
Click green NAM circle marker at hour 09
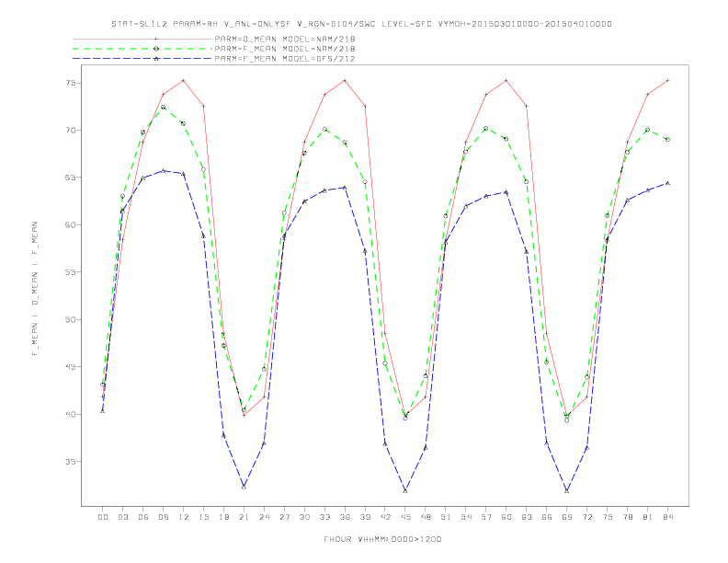163,108
